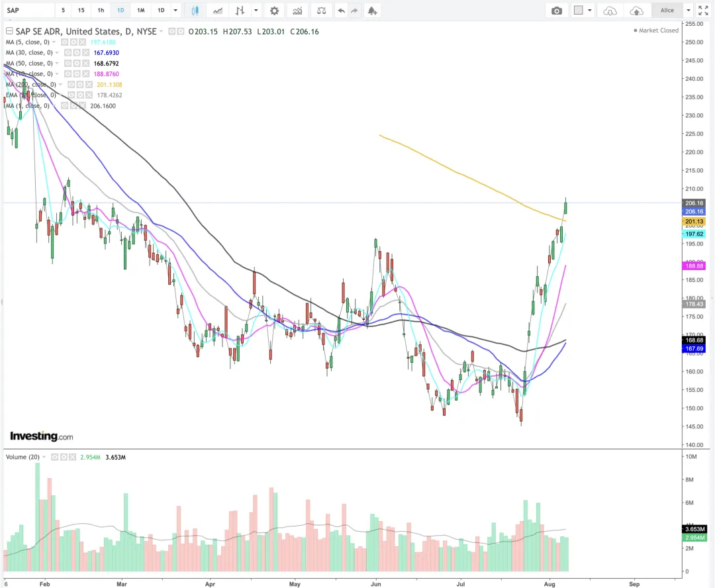Image resolution: width=715 pixels, height=588 pixels.
Task: Remove the MA 188.8760 indicator
Action: (85, 74)
